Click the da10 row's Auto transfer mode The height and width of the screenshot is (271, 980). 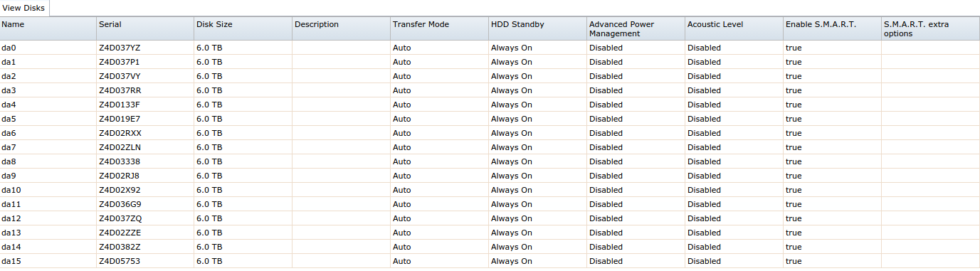[x=402, y=190]
